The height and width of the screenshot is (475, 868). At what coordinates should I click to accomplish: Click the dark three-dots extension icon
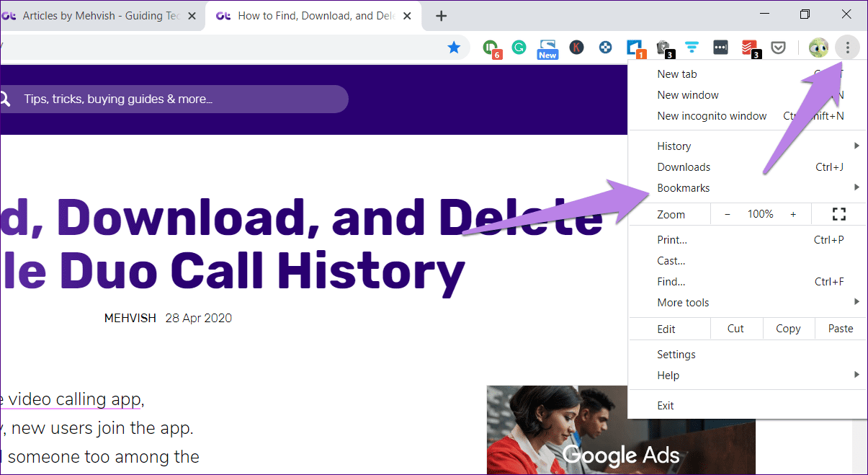720,48
